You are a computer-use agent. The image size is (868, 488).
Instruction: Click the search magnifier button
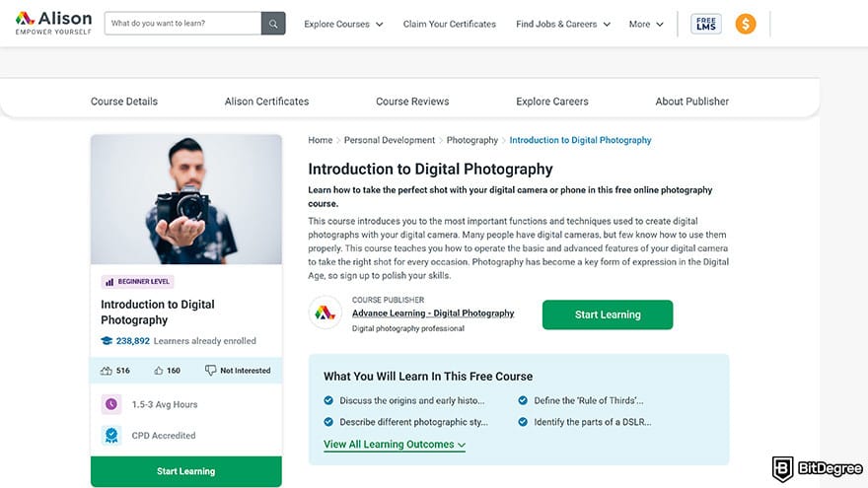(273, 24)
